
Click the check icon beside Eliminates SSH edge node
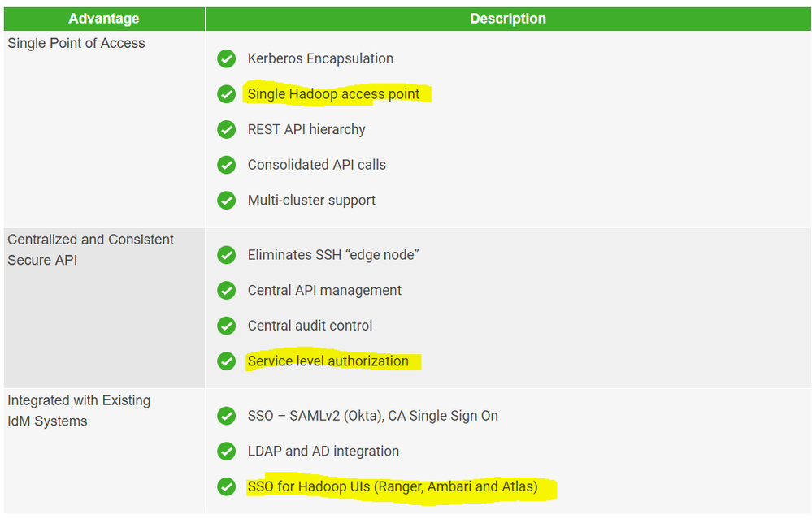pos(227,255)
